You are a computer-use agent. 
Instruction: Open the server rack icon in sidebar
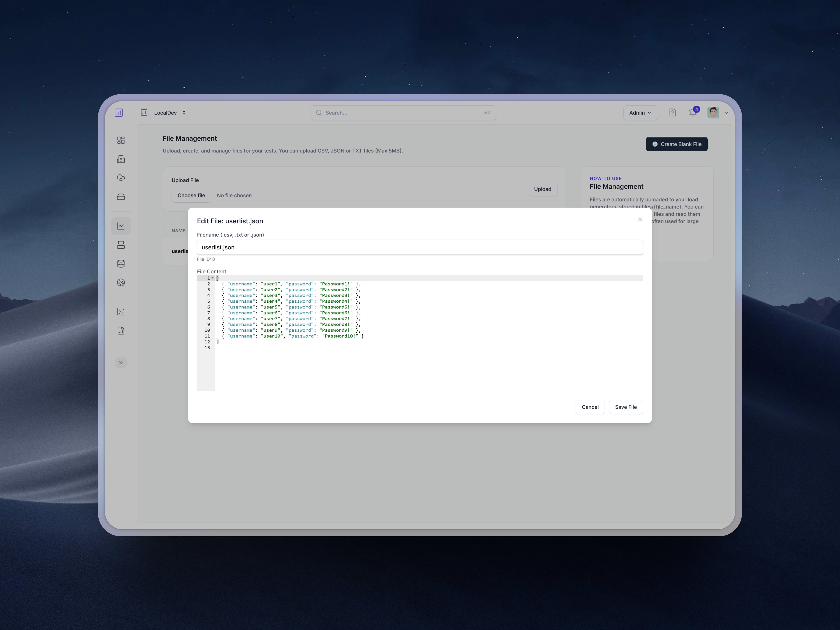click(x=121, y=245)
